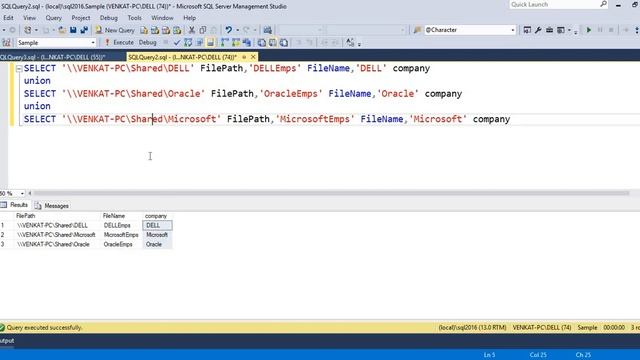Click the Execute button
This screenshot has height=360, width=640.
coord(119,42)
